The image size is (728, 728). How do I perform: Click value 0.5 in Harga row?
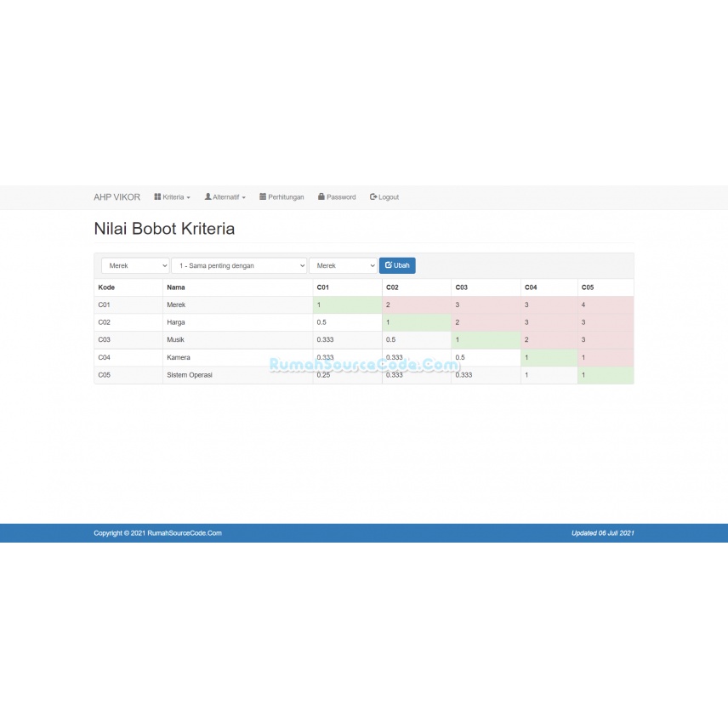coord(347,322)
